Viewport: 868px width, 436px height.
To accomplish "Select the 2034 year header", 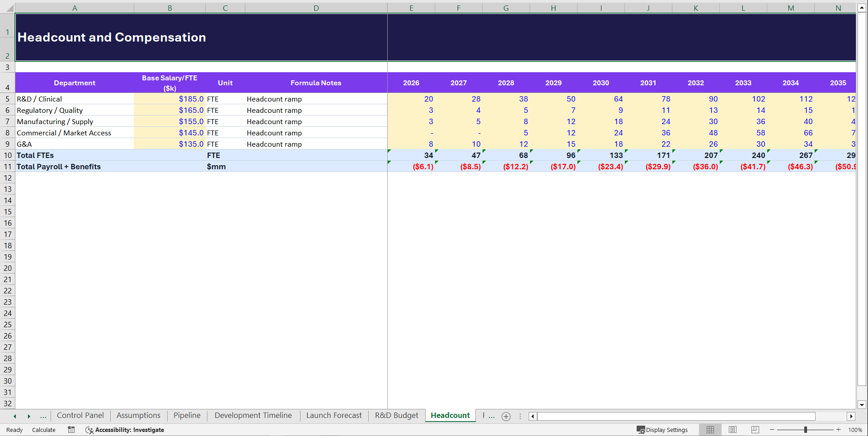I will click(x=791, y=83).
